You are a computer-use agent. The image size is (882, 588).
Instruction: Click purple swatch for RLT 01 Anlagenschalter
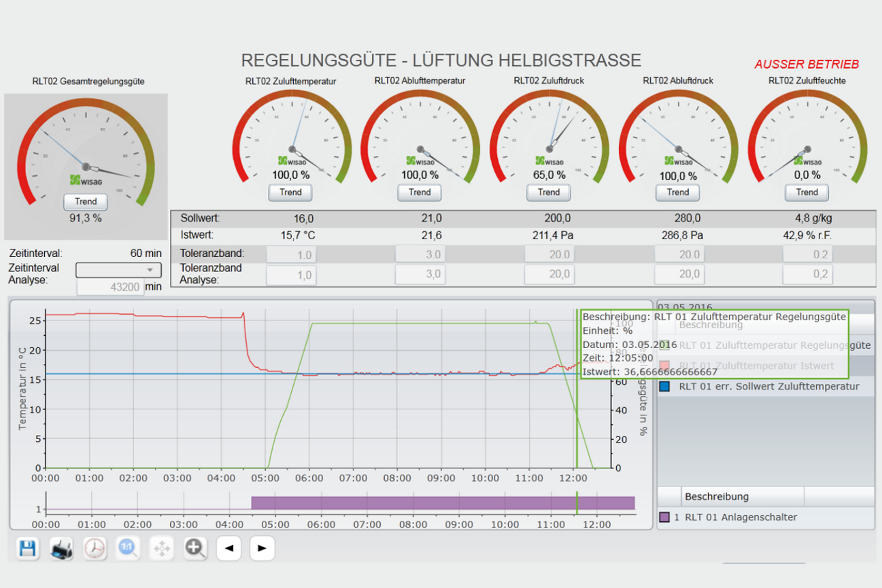pos(664,517)
